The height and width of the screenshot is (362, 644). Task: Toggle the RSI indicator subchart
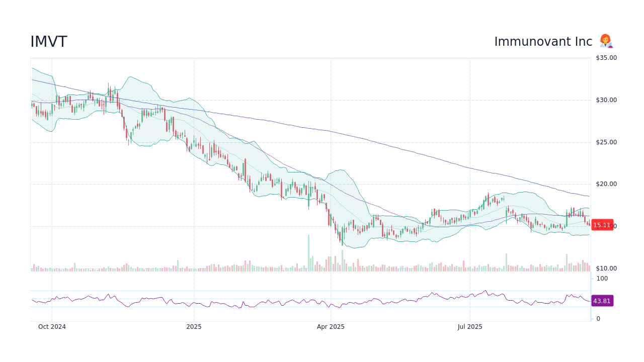click(x=302, y=301)
